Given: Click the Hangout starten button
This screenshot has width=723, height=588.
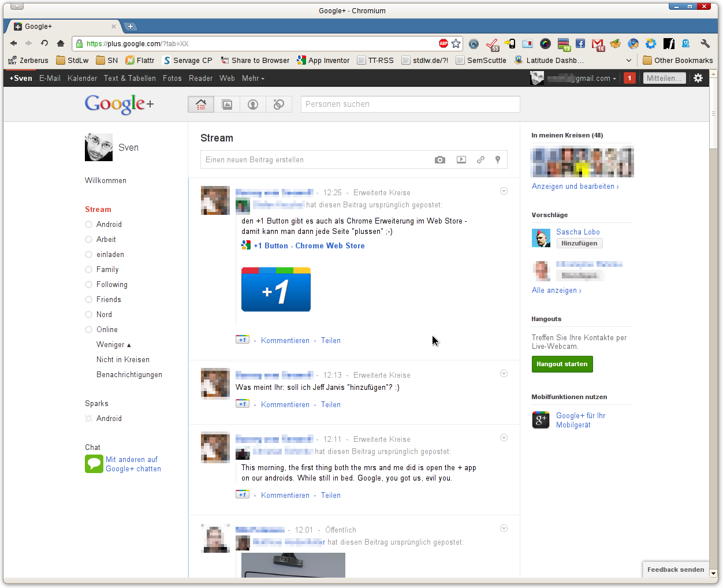Looking at the screenshot, I should coord(562,364).
